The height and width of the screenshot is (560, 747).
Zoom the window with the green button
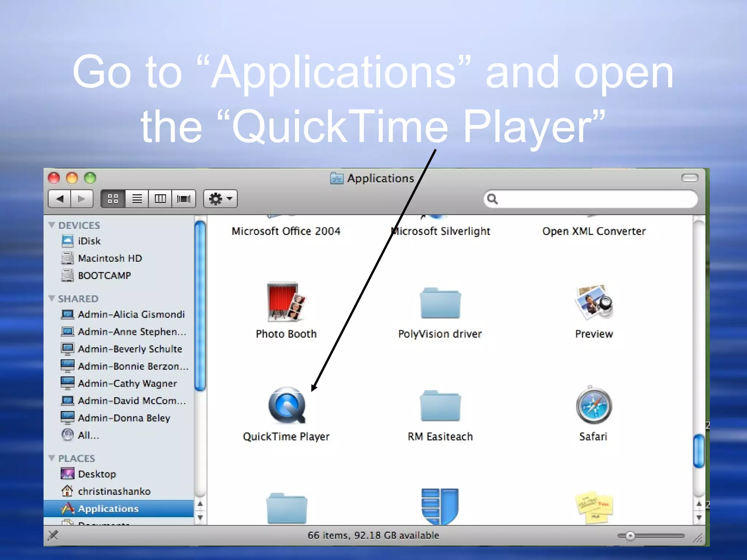(x=90, y=178)
